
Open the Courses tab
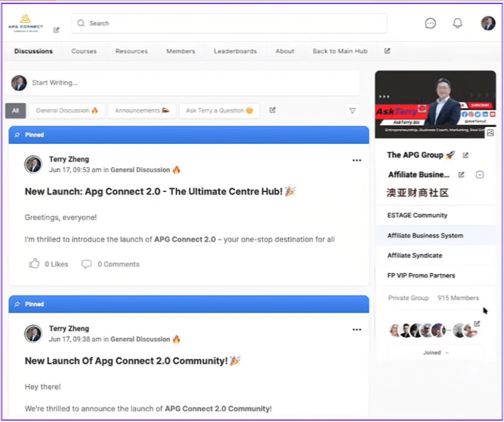coord(84,51)
